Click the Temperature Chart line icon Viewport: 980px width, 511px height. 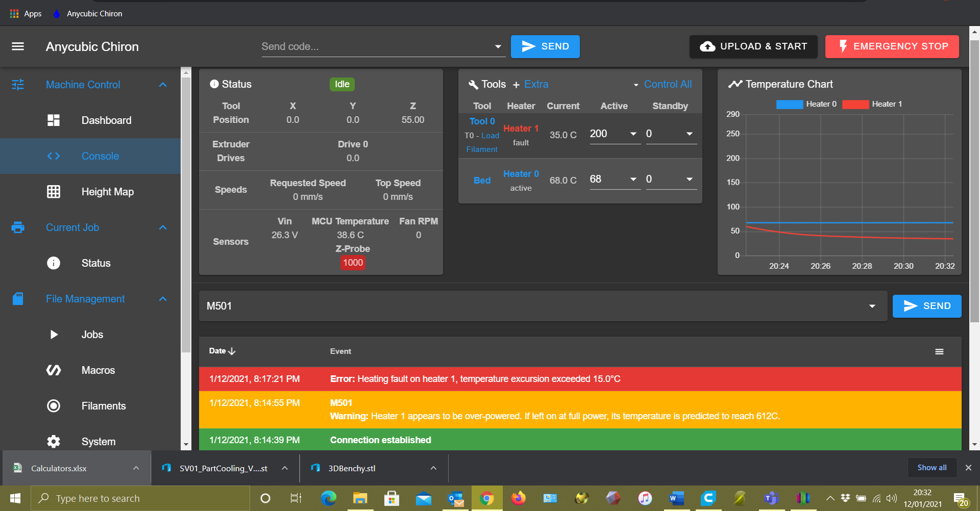pyautogui.click(x=735, y=84)
